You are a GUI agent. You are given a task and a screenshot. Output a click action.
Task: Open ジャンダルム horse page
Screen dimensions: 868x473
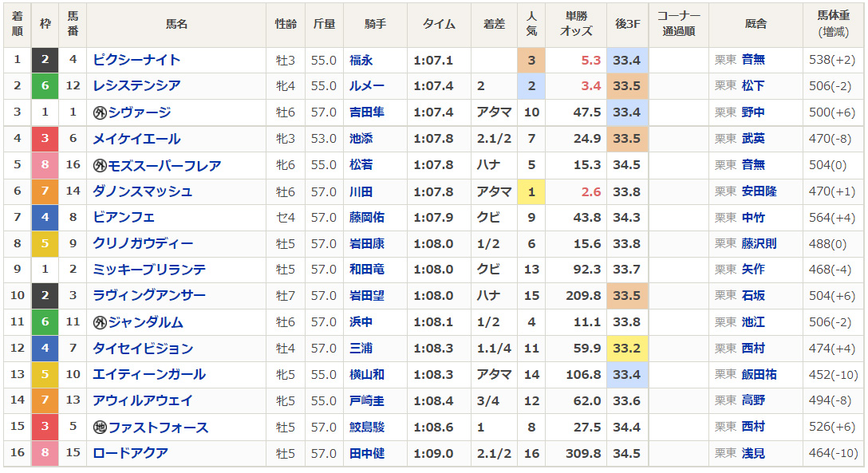(x=145, y=322)
